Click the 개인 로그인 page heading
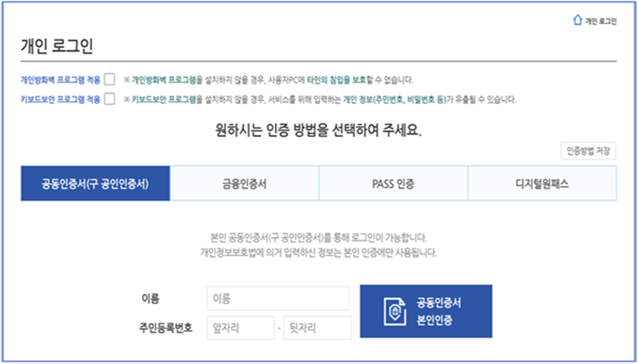This screenshot has width=639, height=364. pos(57,46)
